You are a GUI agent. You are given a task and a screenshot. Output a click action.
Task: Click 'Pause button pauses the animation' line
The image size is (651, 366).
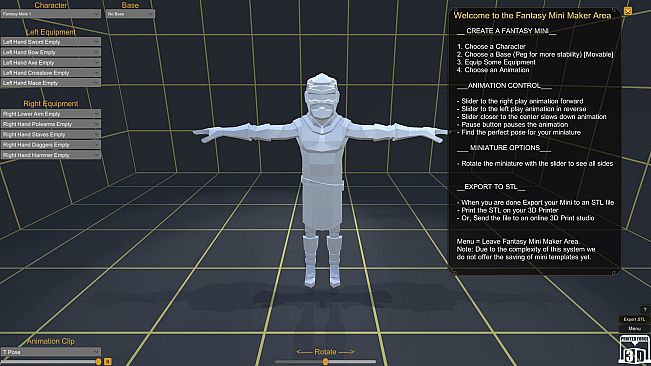pos(512,124)
